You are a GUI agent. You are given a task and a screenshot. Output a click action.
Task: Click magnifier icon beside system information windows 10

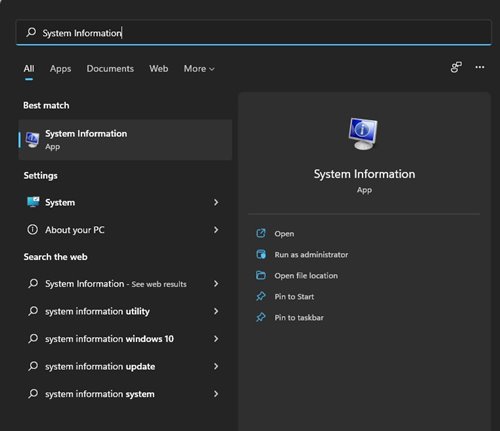tap(33, 339)
